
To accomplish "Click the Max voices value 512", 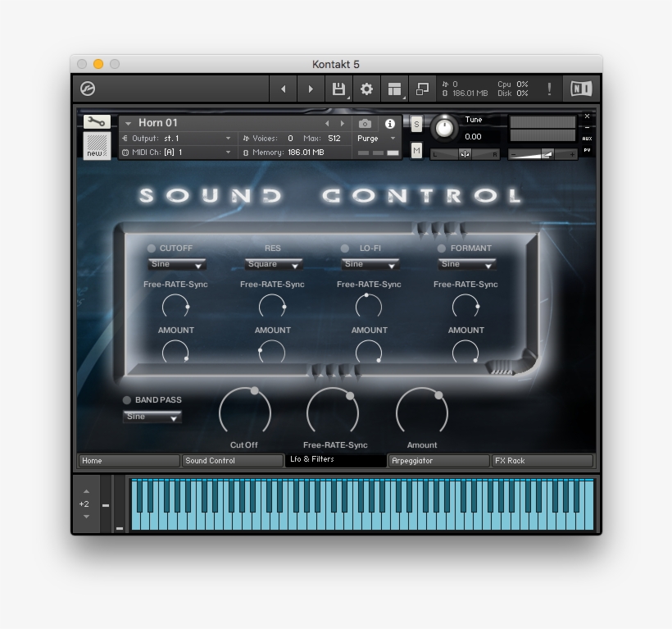I will [334, 139].
